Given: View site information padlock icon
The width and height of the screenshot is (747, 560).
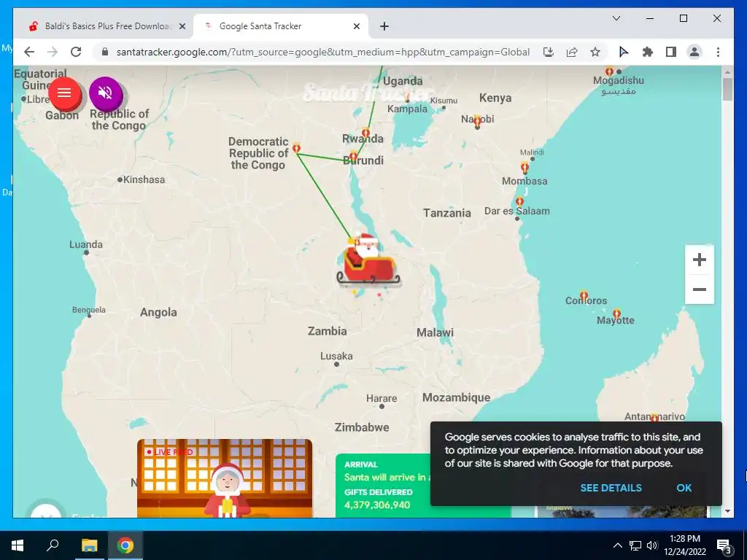Looking at the screenshot, I should click(105, 52).
